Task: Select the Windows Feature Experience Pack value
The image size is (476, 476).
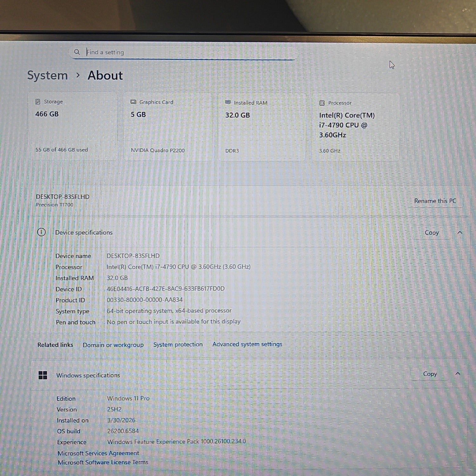Action: 176,441
